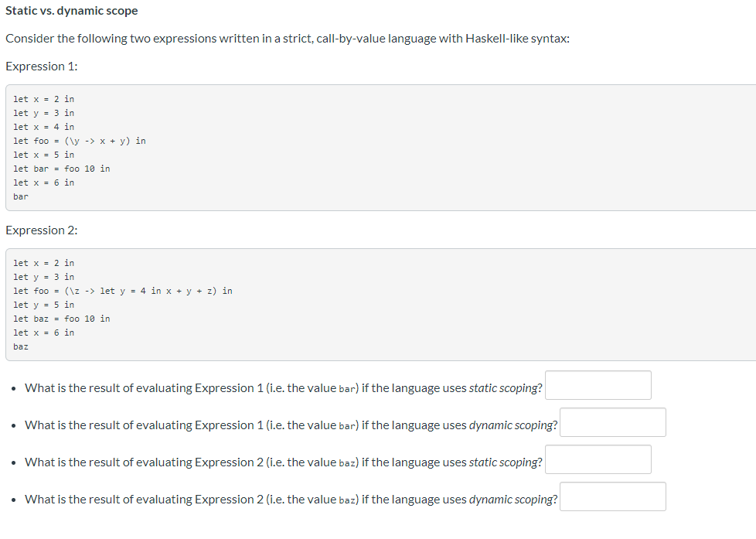Image resolution: width=756 pixels, height=539 pixels.
Task: Click the let baz = foo 10 line
Action: 62,318
